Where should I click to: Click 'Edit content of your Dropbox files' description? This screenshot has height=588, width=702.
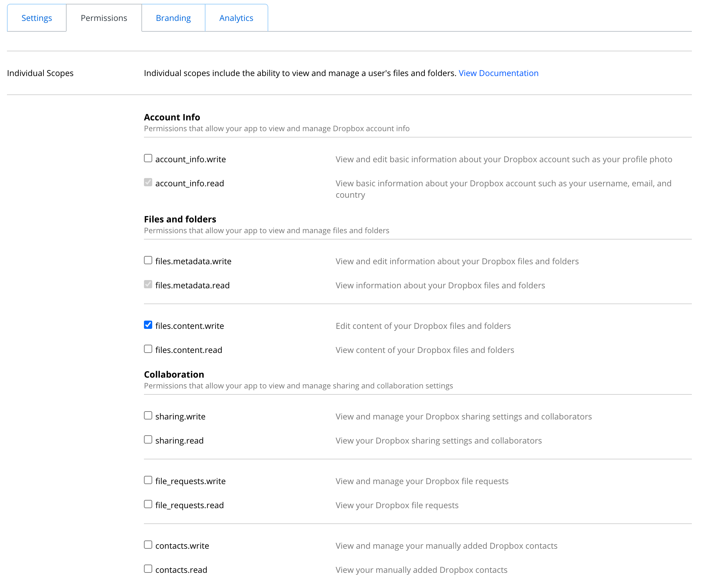click(423, 326)
